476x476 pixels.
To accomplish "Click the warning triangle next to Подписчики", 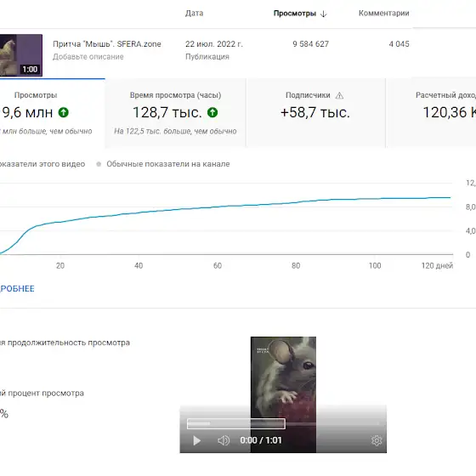I will [x=339, y=95].
